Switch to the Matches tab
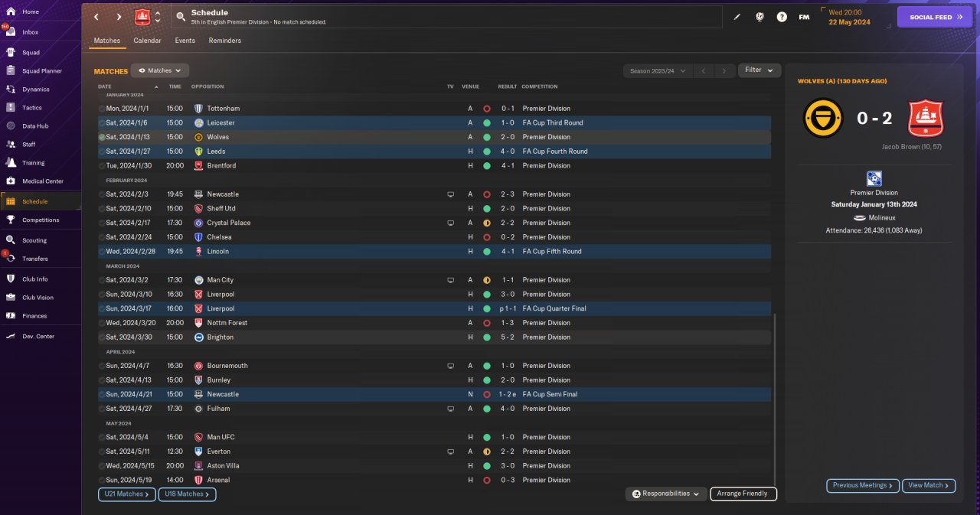Viewport: 980px width, 515px height. pos(106,41)
